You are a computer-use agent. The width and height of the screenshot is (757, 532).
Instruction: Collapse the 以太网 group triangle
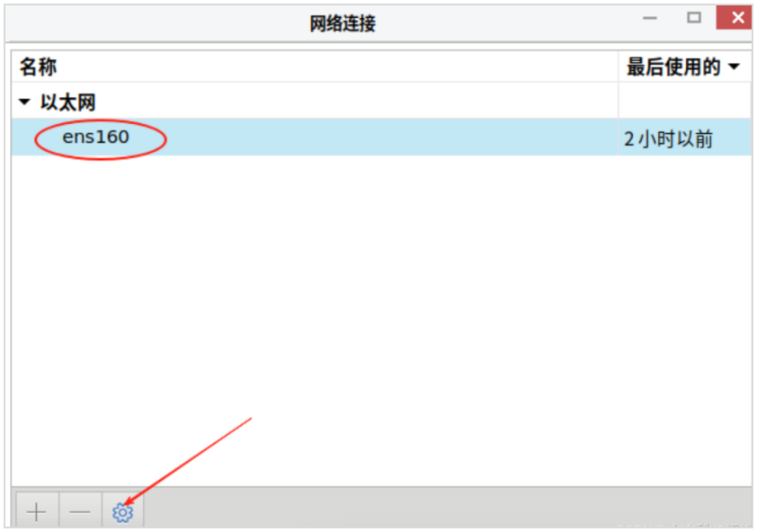pyautogui.click(x=24, y=102)
